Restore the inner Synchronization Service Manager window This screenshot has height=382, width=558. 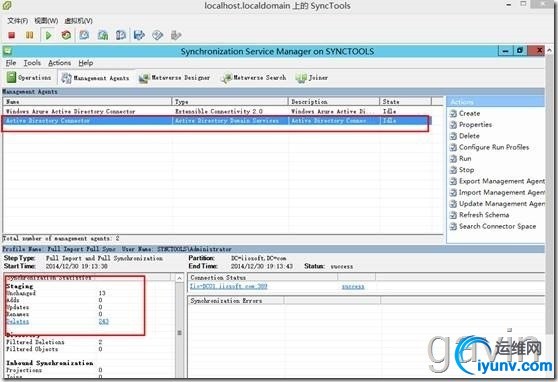(x=520, y=51)
